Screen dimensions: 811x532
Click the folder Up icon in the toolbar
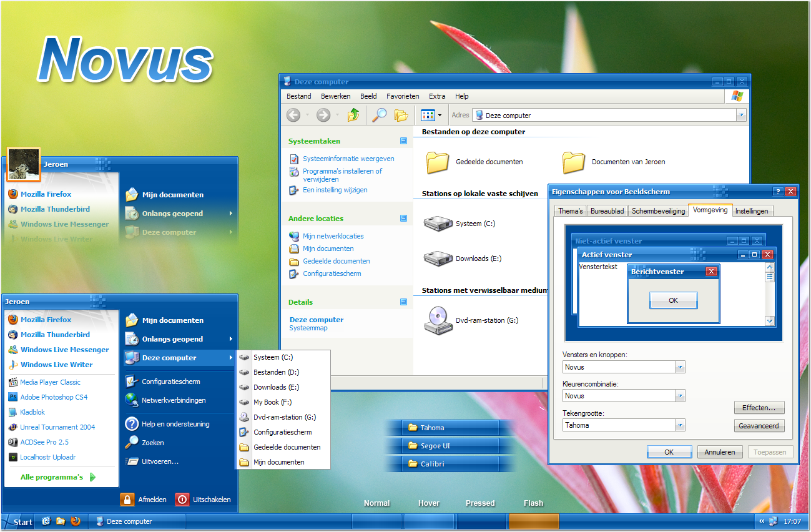click(355, 115)
